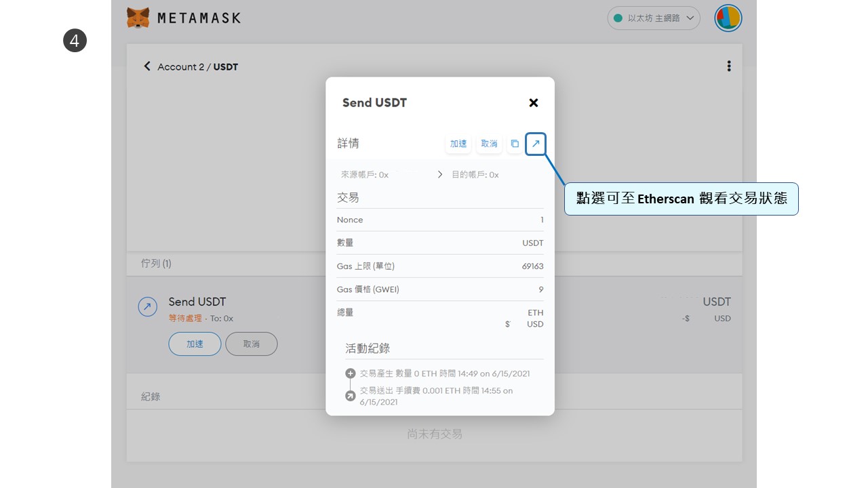Click the Account 2 breadcrumb link
This screenshot has width=868, height=488.
pyautogui.click(x=180, y=66)
